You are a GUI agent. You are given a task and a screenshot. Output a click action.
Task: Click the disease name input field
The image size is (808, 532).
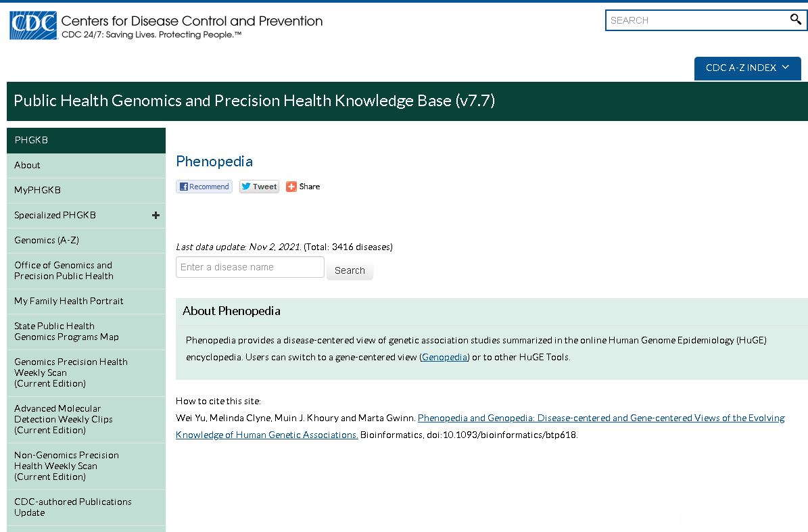coord(249,267)
